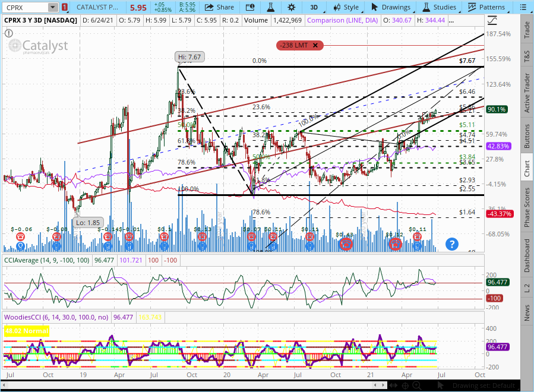534x392 pixels.
Task: Select the Chart side tab
Action: (527, 169)
